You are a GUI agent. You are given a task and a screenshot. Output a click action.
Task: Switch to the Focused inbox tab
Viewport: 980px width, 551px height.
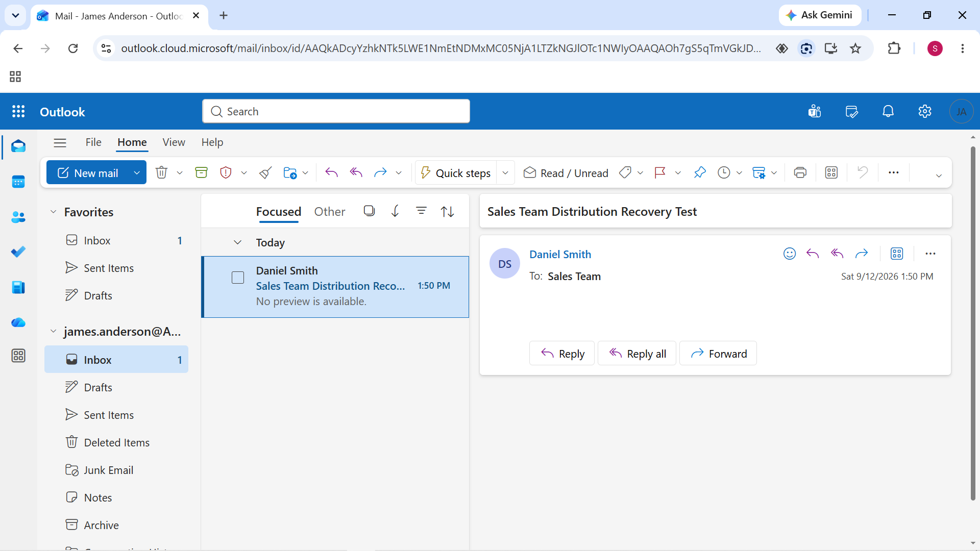pos(279,212)
